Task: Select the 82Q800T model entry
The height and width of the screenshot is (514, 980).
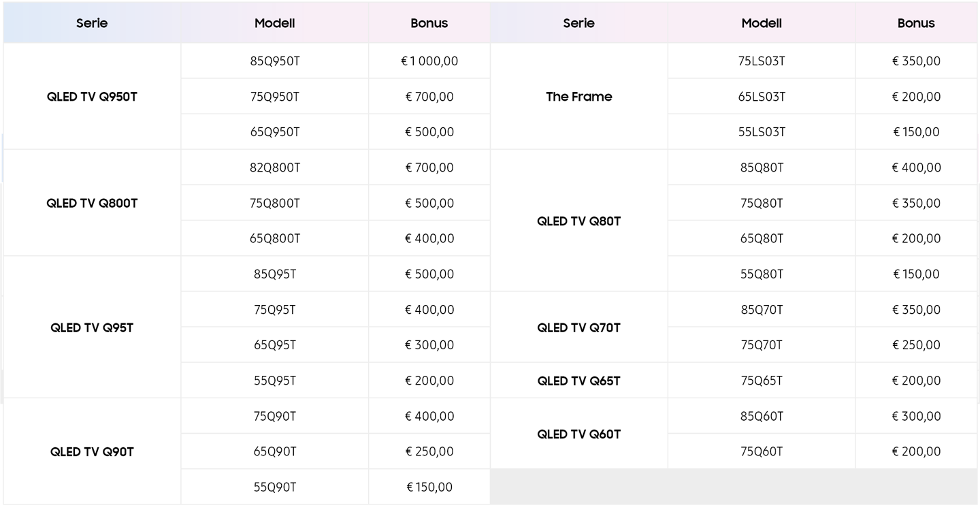Action: [275, 167]
